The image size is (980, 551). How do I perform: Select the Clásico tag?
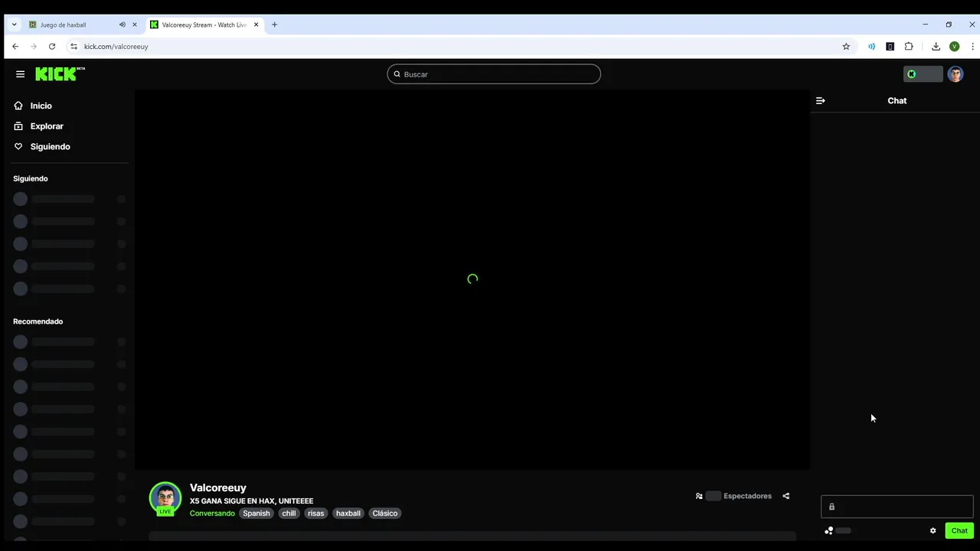coord(385,514)
